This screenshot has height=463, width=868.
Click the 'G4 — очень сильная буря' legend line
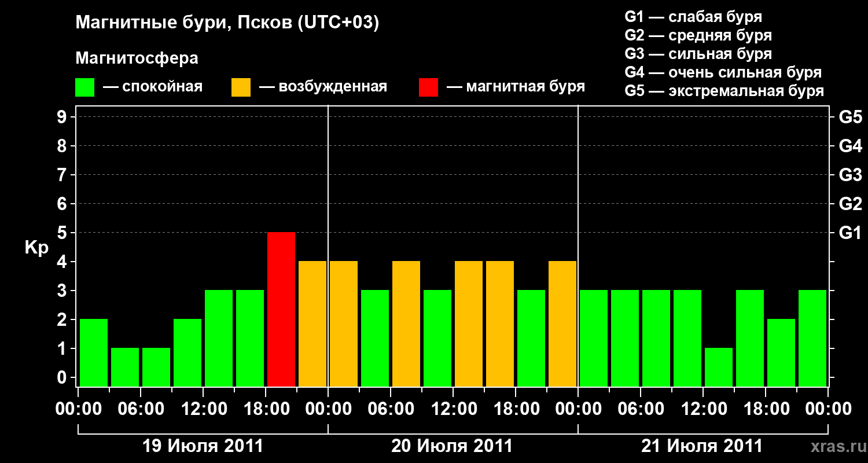[723, 72]
